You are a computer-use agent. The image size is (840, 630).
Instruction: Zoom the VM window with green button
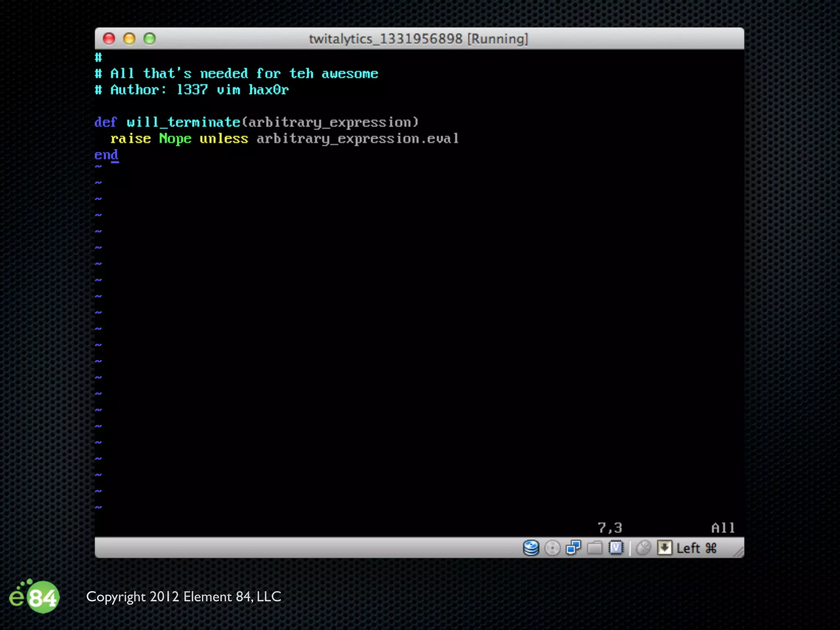coord(150,39)
